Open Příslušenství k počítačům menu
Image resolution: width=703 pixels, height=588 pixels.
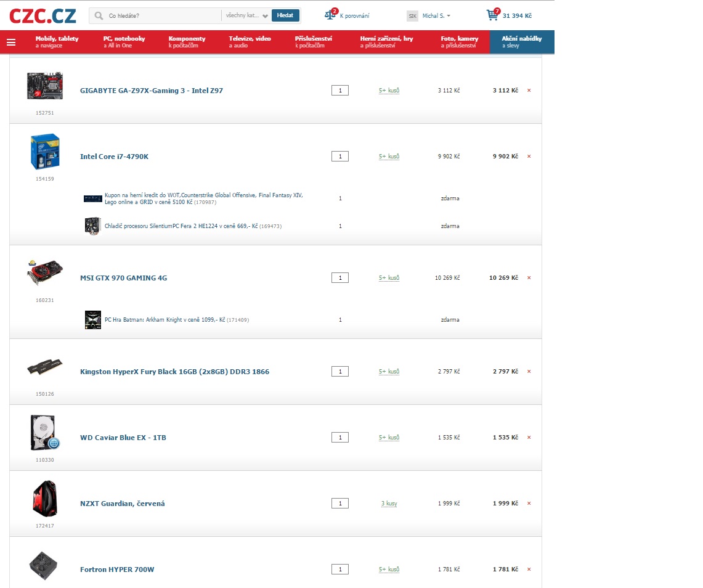click(314, 42)
